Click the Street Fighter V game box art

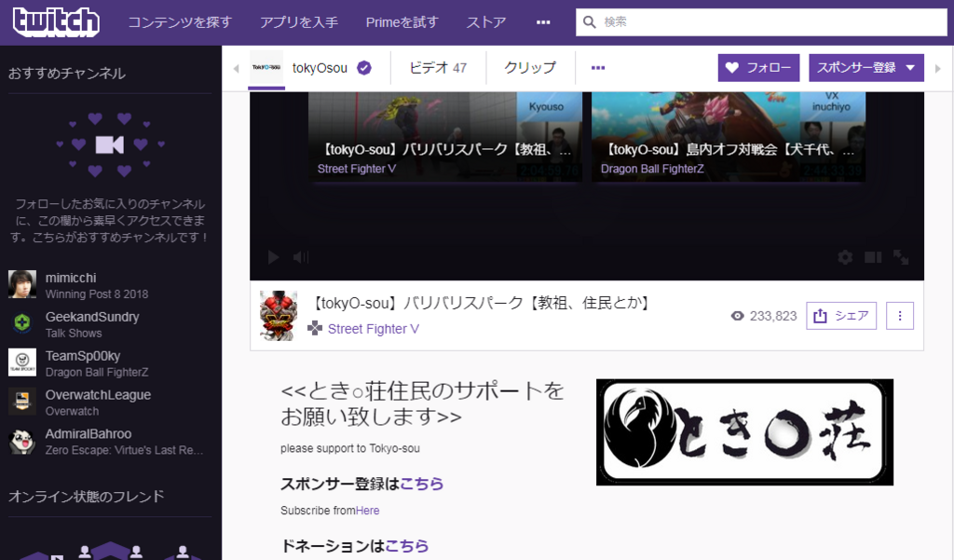(279, 315)
